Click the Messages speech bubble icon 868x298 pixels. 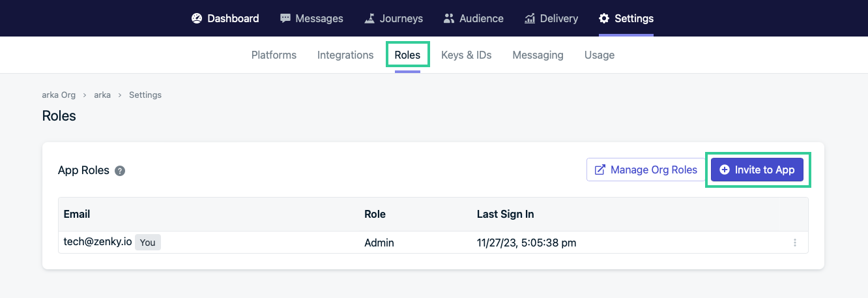coord(285,18)
